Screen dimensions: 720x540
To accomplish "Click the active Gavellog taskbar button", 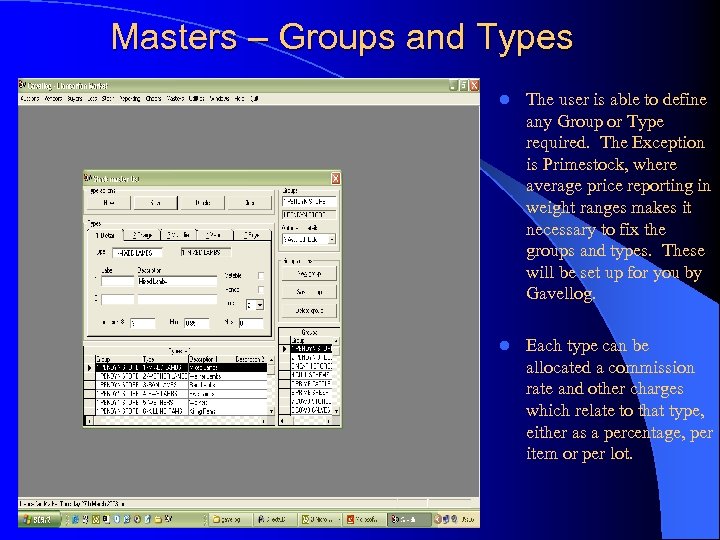I will 409,519.
